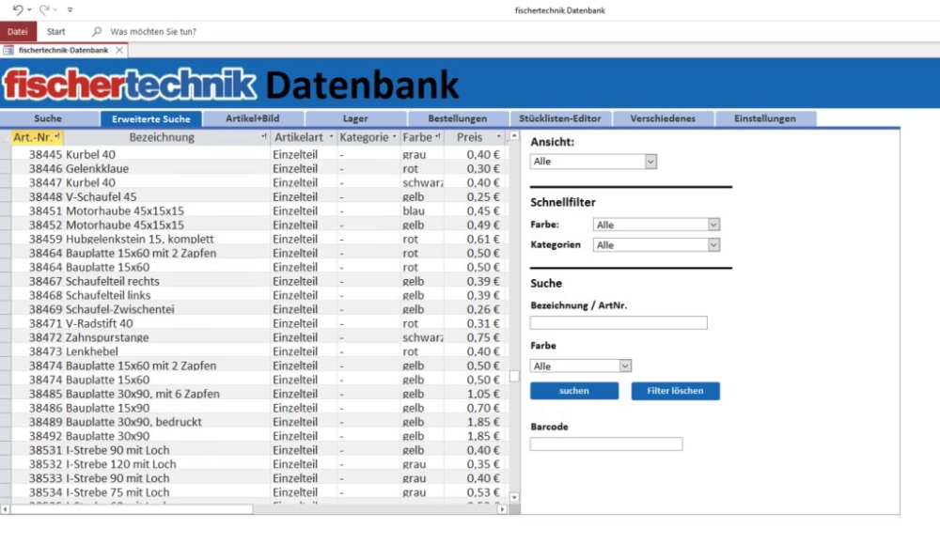Viewport: 940px width, 560px height.
Task: Open the Einstellungen tab
Action: click(x=765, y=118)
